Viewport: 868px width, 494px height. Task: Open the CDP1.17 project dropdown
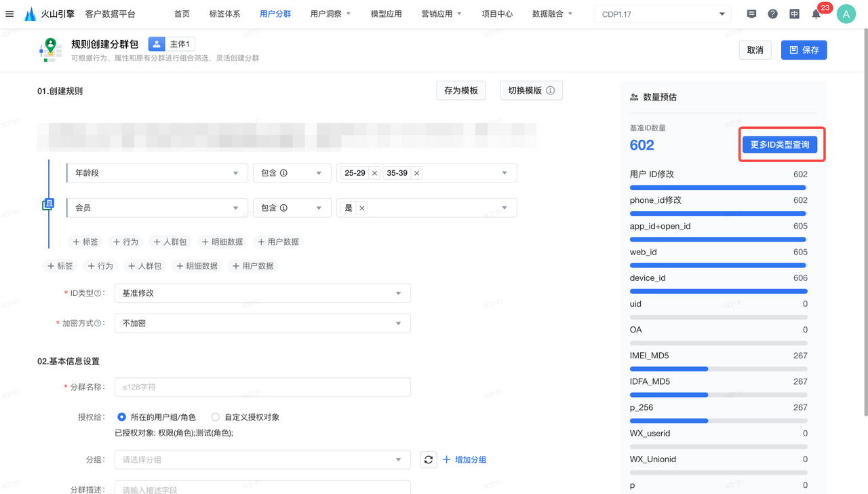(663, 14)
